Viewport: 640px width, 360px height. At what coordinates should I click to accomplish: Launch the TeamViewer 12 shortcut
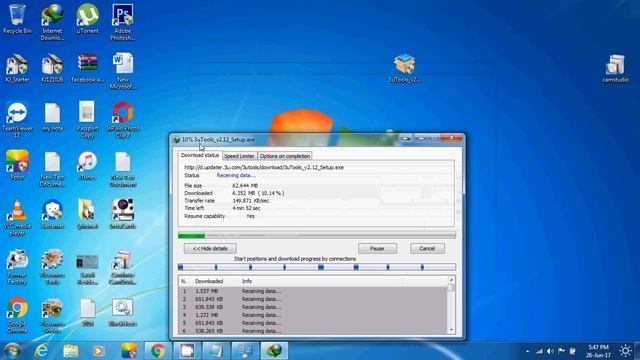17,120
